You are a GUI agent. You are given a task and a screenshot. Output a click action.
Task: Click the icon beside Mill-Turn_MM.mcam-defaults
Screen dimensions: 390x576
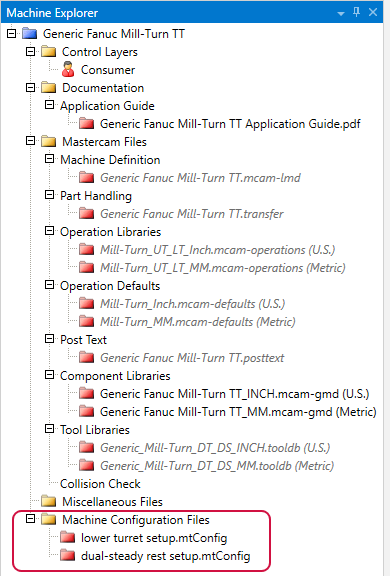(87, 321)
